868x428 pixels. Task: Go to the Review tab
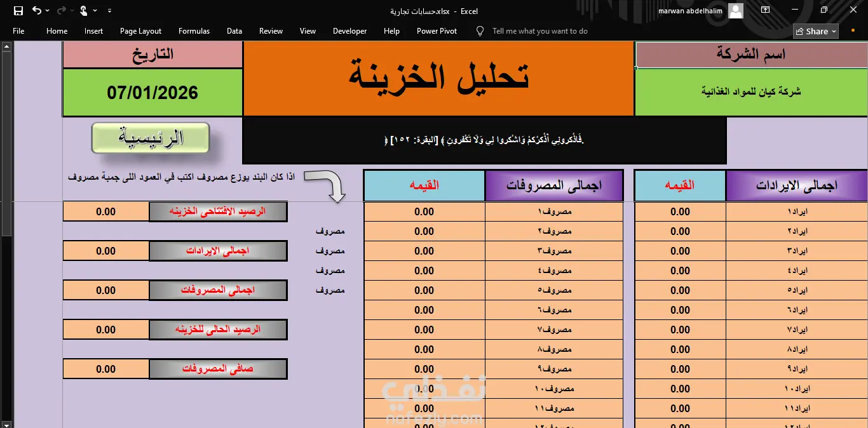click(x=271, y=31)
